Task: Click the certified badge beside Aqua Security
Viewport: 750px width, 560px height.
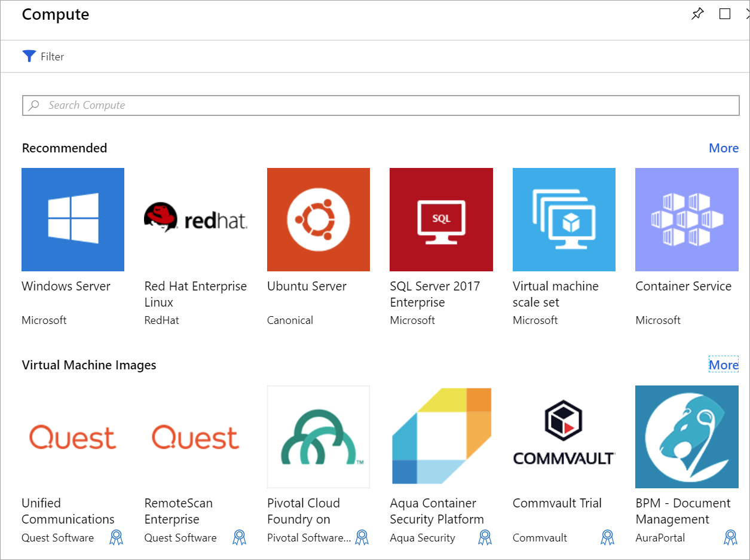Action: [x=485, y=538]
